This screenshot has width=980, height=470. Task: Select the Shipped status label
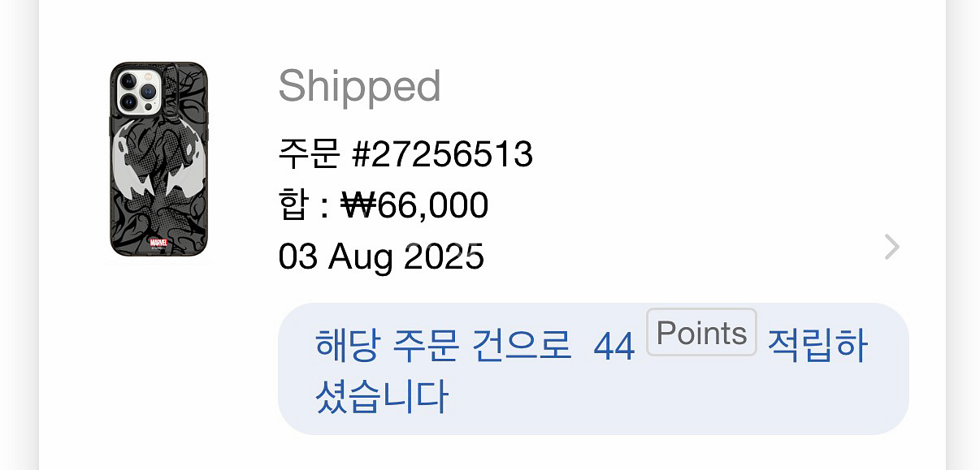pyautogui.click(x=359, y=86)
